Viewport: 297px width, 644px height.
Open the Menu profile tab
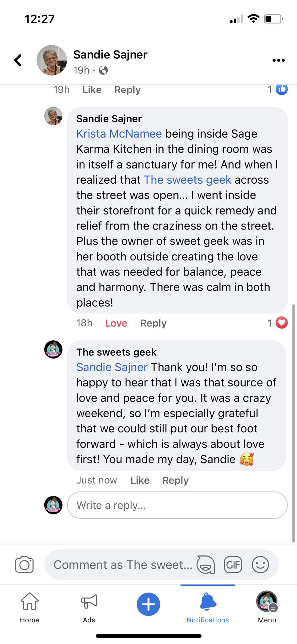(267, 607)
